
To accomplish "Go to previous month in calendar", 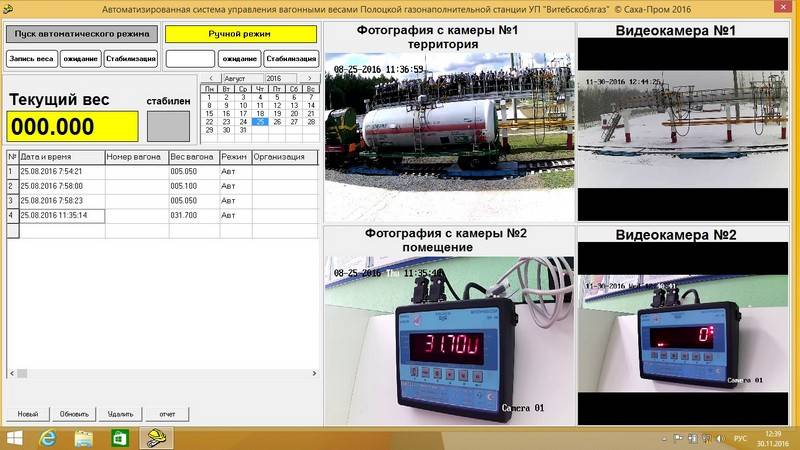I will [211, 79].
